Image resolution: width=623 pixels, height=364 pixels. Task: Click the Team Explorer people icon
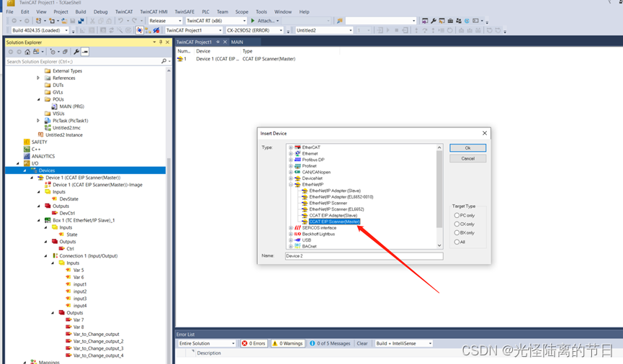point(459,21)
